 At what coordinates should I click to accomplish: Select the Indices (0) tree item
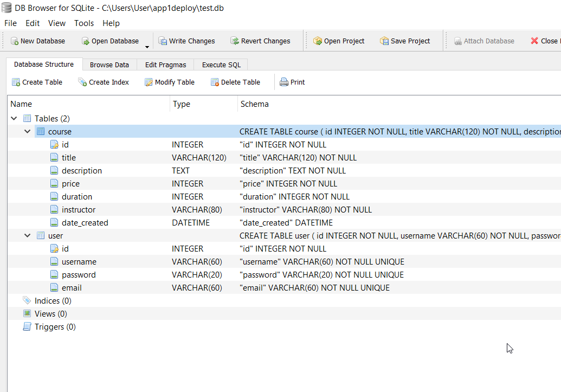(53, 301)
